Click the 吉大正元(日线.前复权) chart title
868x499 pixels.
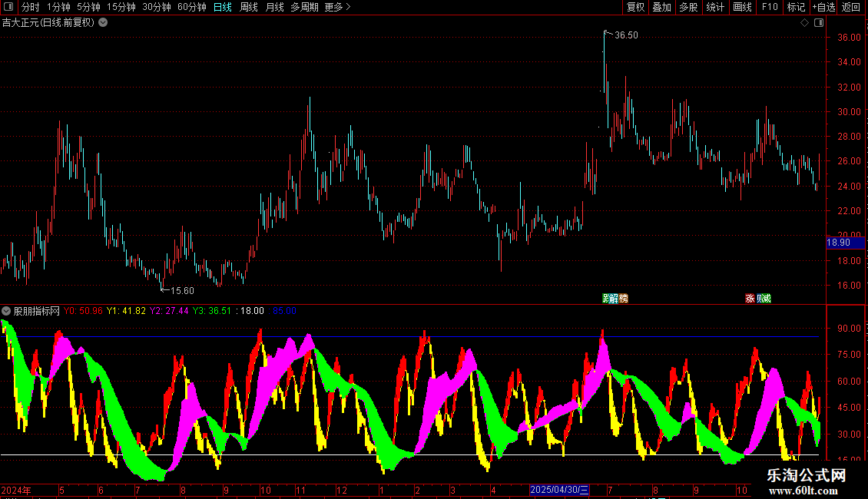coord(48,23)
